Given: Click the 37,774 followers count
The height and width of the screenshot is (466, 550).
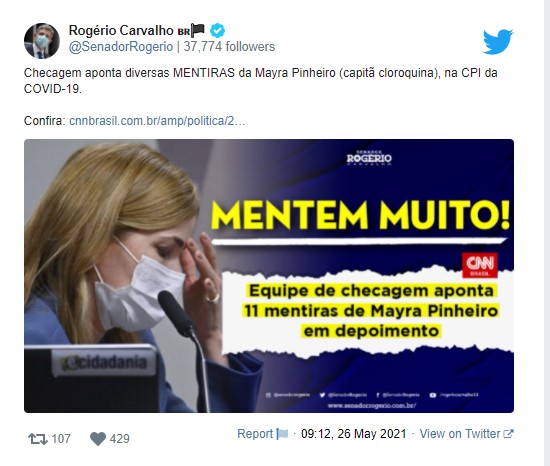Looking at the screenshot, I should click(229, 47).
